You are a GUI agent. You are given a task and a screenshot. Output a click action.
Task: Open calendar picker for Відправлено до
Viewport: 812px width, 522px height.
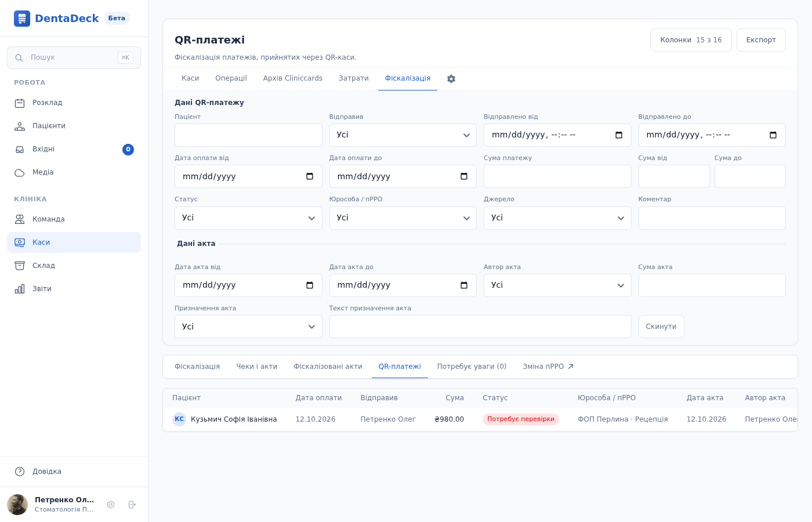(773, 135)
